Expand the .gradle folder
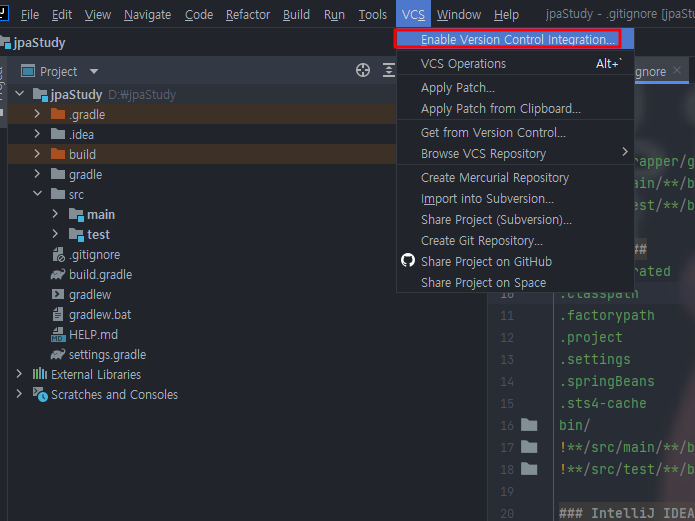The width and height of the screenshot is (695, 521). click(37, 114)
